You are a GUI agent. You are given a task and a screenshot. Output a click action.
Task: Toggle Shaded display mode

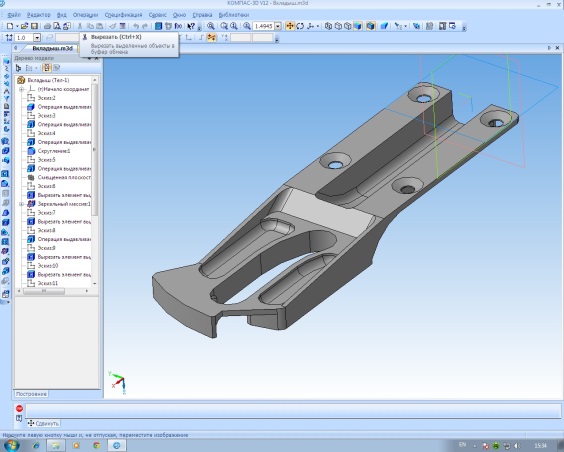coord(358,26)
